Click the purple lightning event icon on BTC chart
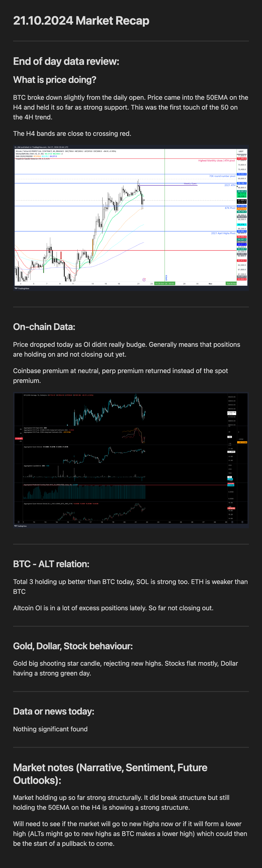Screen dimensions: 262x868 [x=144, y=280]
